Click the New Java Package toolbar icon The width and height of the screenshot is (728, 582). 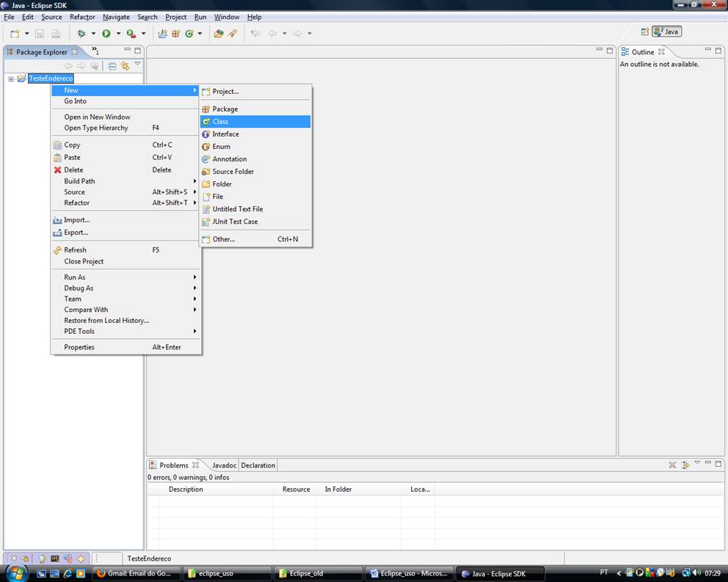click(x=176, y=34)
